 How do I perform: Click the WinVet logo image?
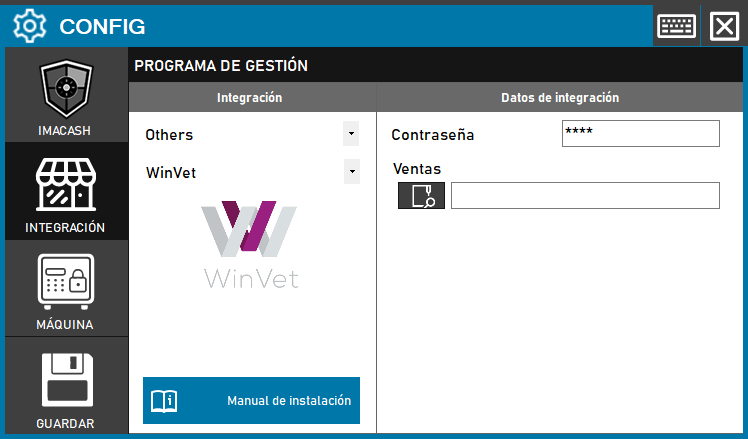coord(250,245)
